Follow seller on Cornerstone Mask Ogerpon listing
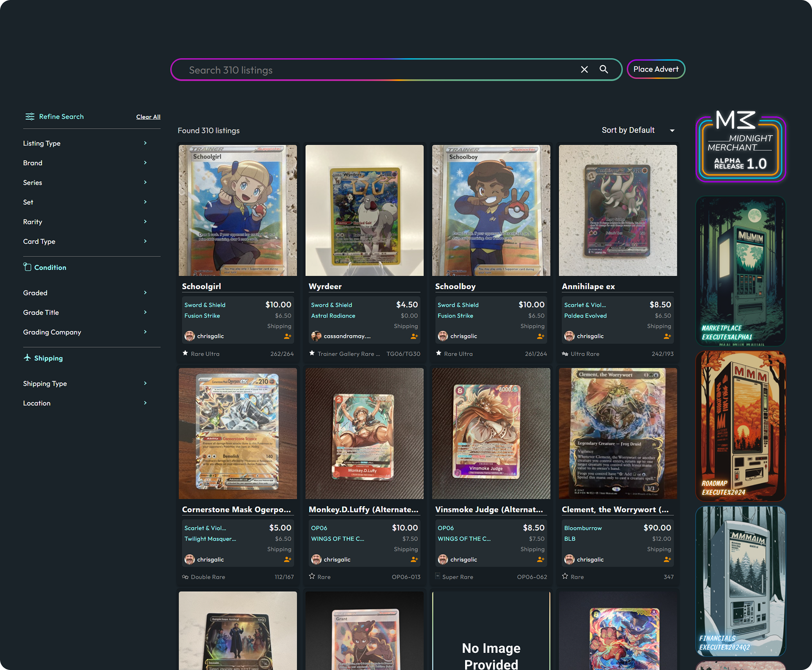Screen dimensions: 812x670 (x=288, y=559)
